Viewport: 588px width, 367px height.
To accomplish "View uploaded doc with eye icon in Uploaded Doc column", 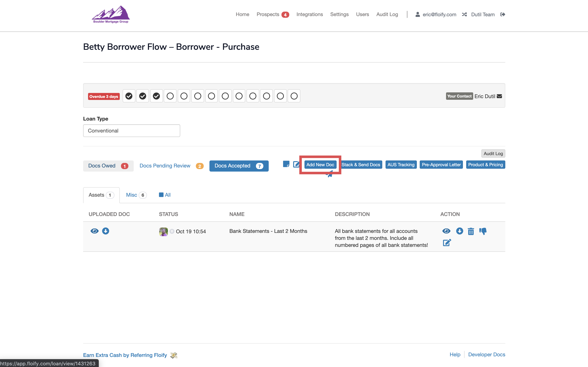I will tap(95, 231).
